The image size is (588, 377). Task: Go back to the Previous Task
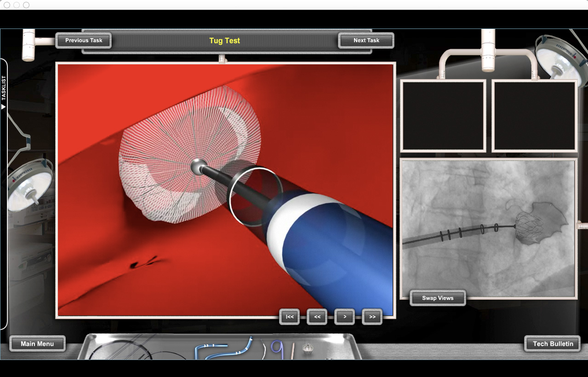tap(84, 40)
